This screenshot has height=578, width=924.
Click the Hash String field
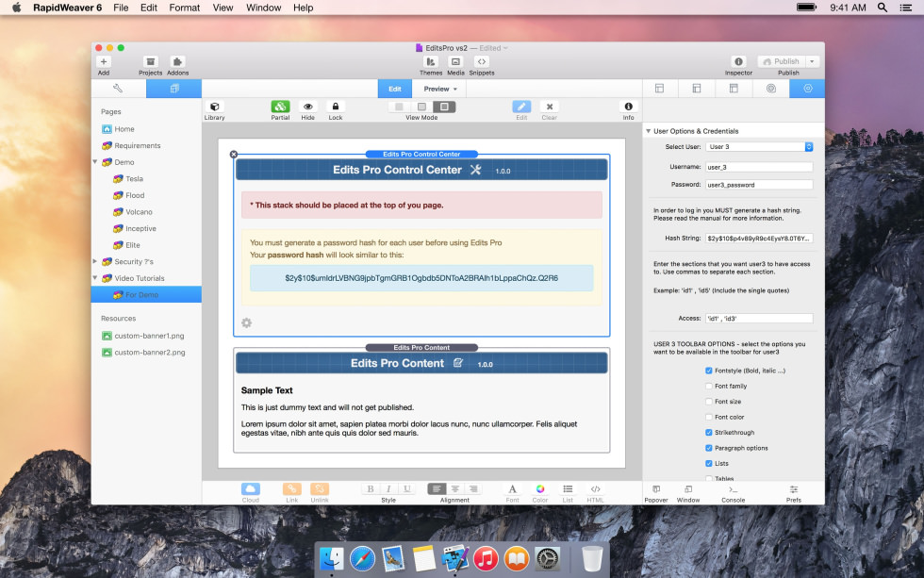point(759,238)
